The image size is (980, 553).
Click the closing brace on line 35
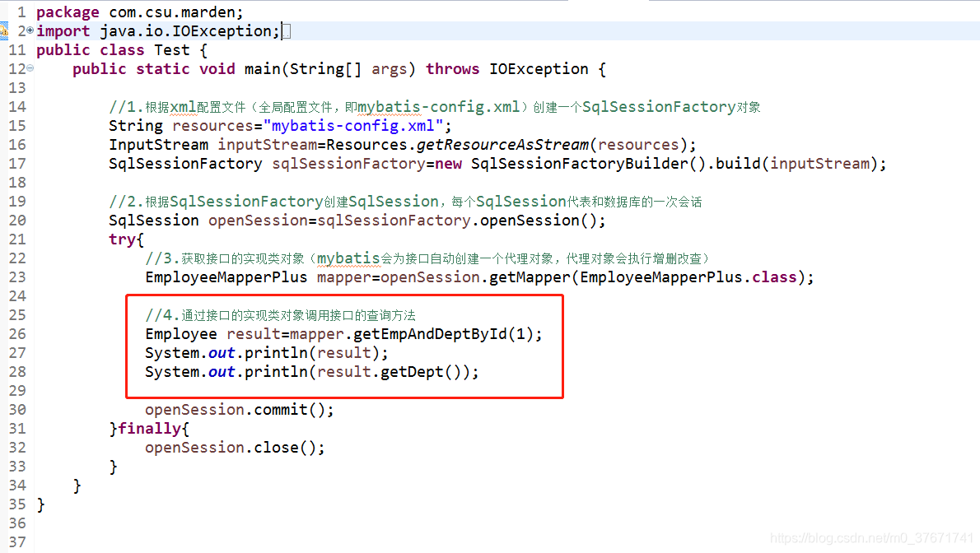click(x=40, y=505)
